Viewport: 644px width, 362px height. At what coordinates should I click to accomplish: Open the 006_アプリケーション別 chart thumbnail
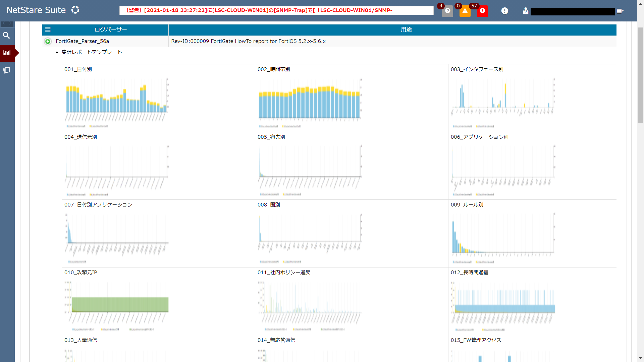pyautogui.click(x=503, y=170)
